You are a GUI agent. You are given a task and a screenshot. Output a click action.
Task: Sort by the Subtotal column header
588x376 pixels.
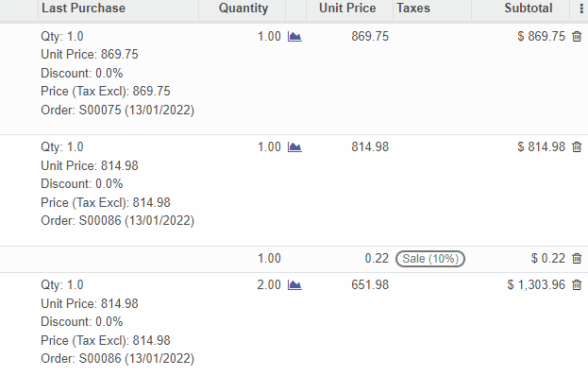[x=528, y=9]
